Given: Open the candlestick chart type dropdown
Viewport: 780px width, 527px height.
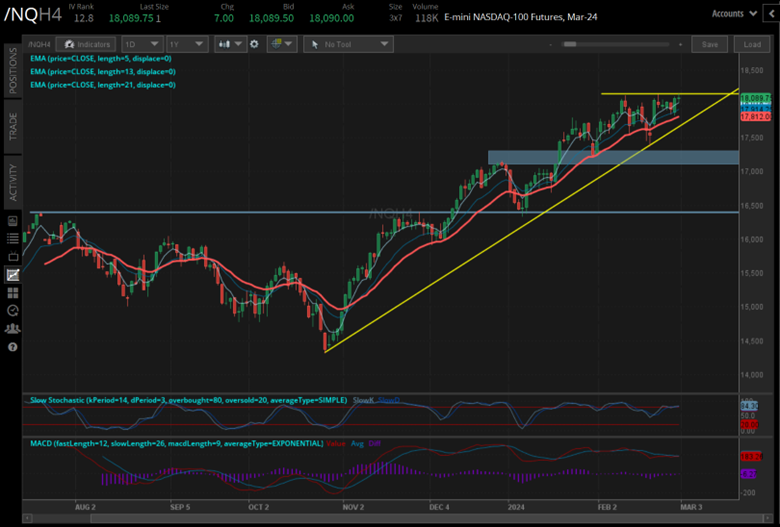Looking at the screenshot, I should point(231,45).
